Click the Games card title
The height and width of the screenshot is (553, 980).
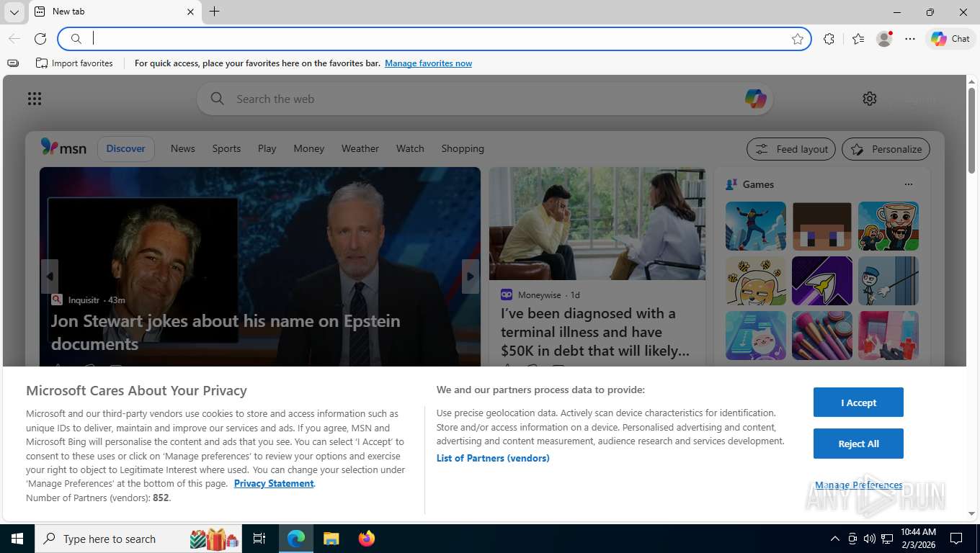point(758,184)
